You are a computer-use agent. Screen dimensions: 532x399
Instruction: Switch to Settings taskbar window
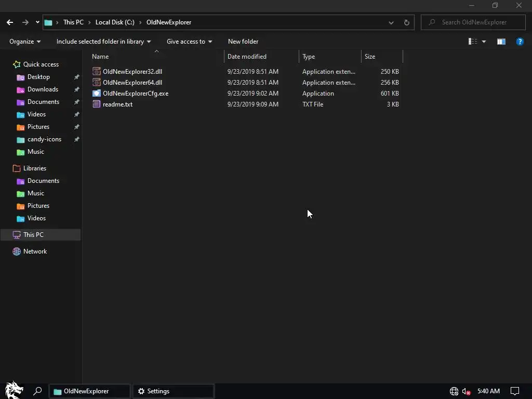click(x=173, y=391)
